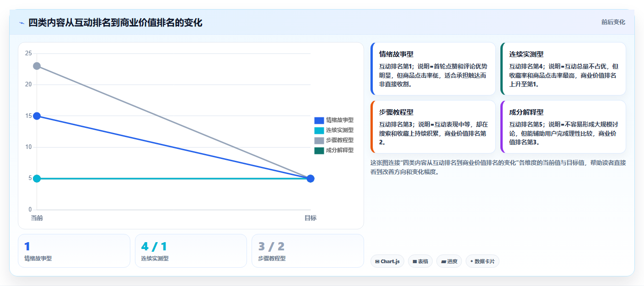Click the 数据卡片 tag
The image size is (644, 286).
pyautogui.click(x=483, y=261)
